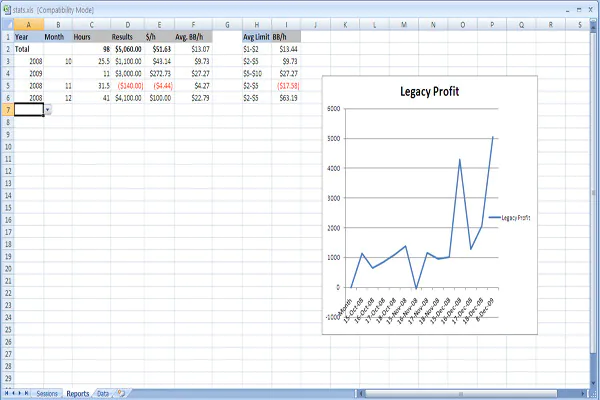This screenshot has width=600, height=400.
Task: Select the $5,060.00 results cell
Action: click(127, 49)
